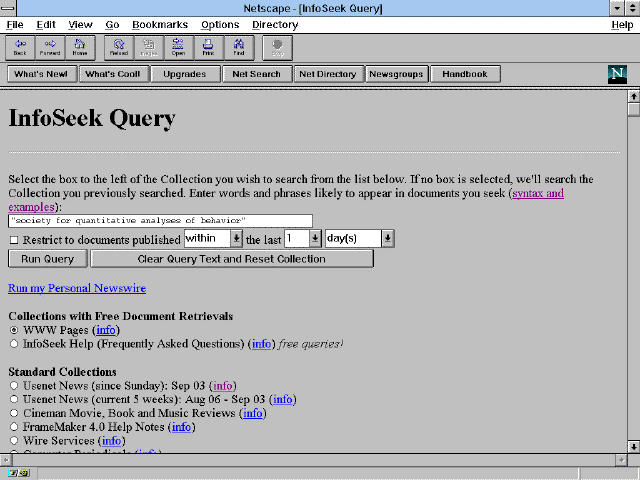Click the Newsgroups button
Image resolution: width=640 pixels, height=480 pixels.
396,74
